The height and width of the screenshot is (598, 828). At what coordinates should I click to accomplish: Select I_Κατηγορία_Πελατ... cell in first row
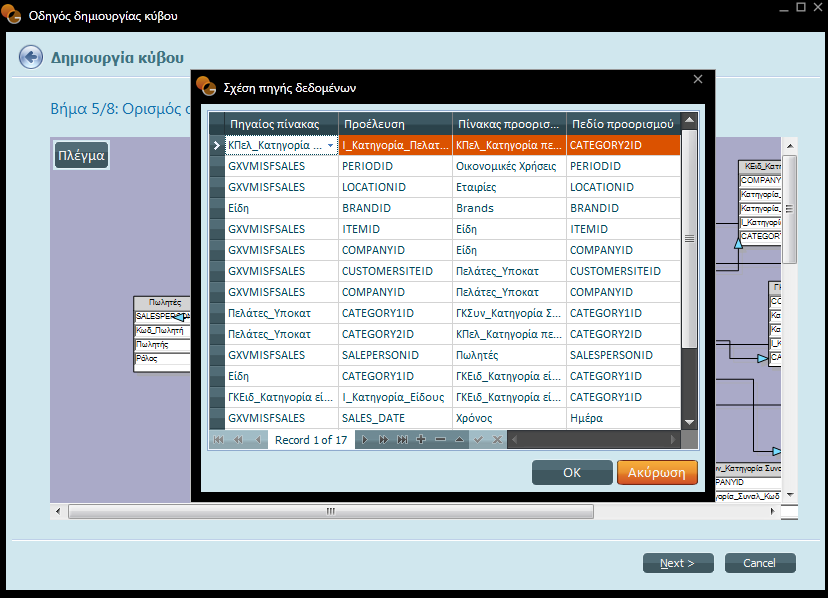pos(395,145)
